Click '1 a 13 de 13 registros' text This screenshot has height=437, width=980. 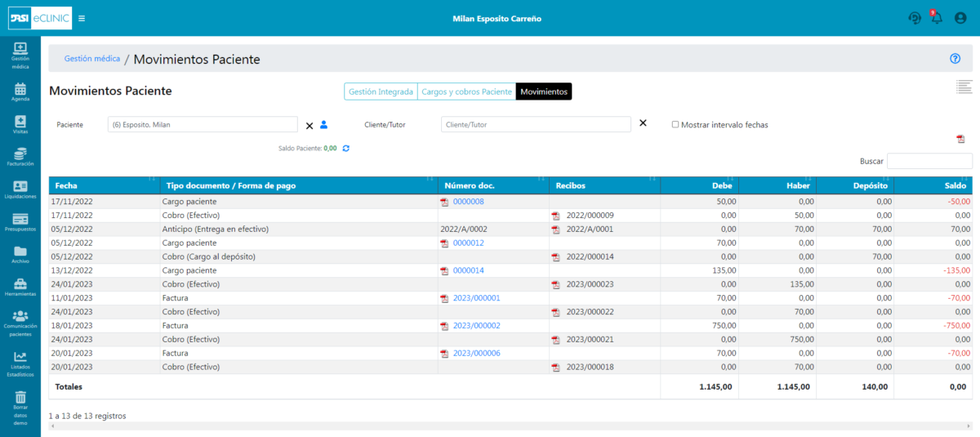[87, 416]
